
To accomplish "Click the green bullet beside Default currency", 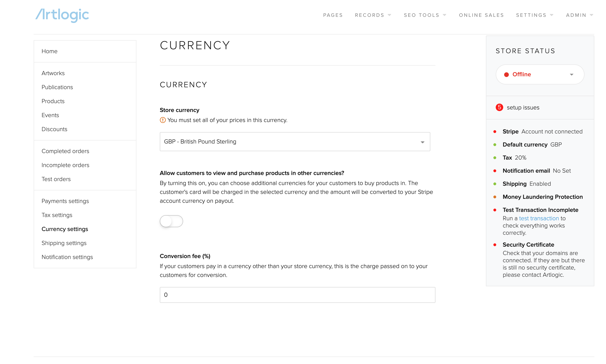I will [x=495, y=145].
